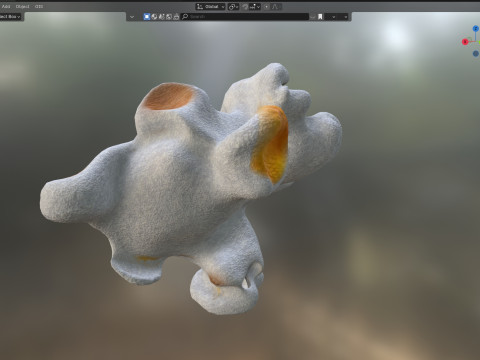This screenshot has width=480, height=360.
Task: Focus the Search input field
Action: [x=245, y=16]
